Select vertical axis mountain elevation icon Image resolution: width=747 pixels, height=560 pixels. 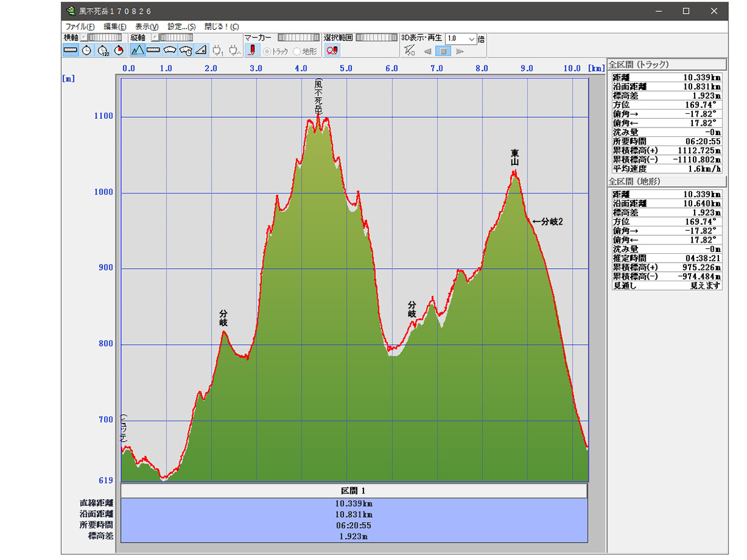pos(138,50)
